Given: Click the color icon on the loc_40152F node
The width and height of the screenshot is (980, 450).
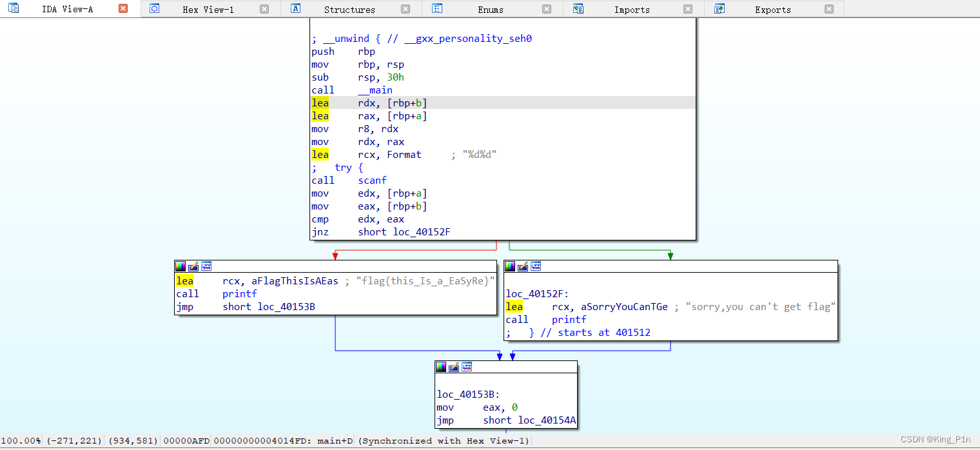Looking at the screenshot, I should click(510, 266).
